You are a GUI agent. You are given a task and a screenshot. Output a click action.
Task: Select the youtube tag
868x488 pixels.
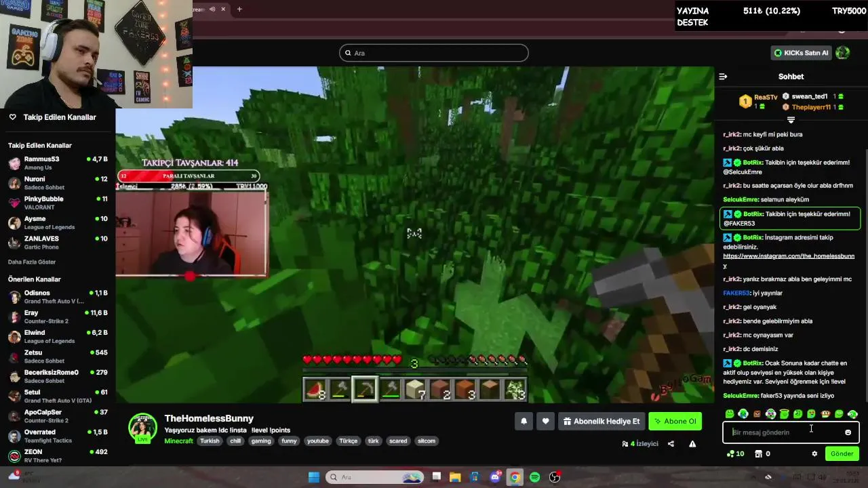pos(318,441)
